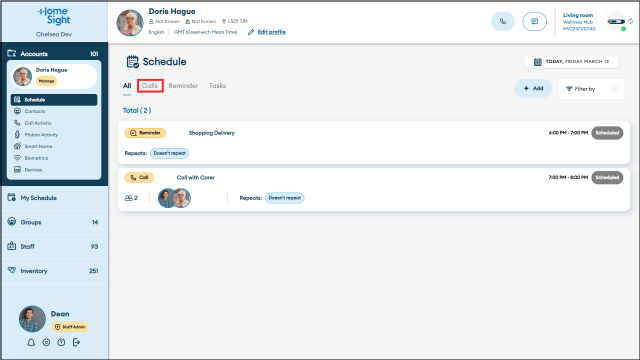Click the Call Activity phone icon
Screen dimensions: 640x360
(x=17, y=123)
